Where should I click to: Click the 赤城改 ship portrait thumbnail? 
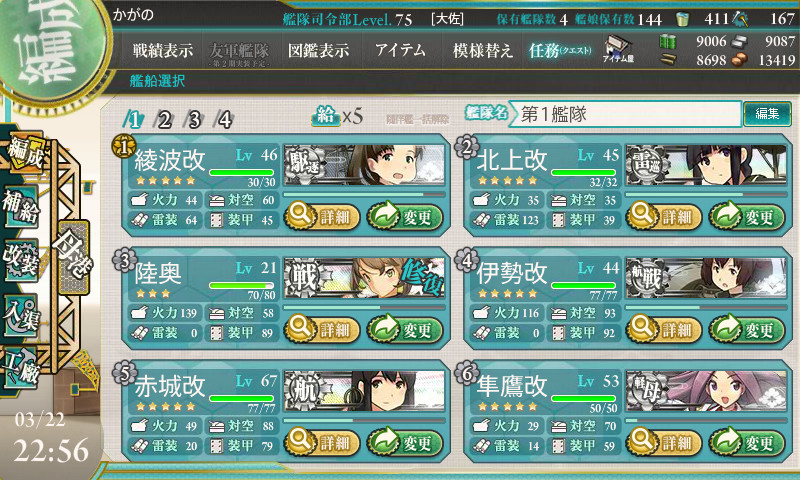(x=364, y=390)
